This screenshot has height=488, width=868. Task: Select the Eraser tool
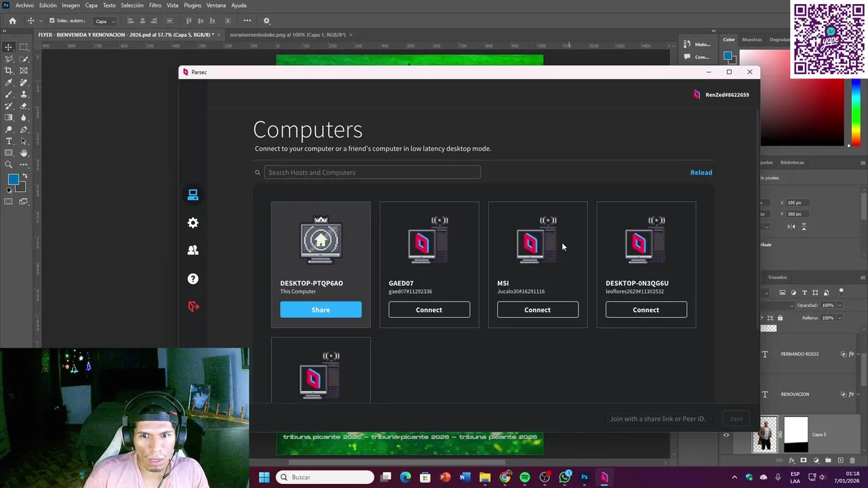tap(23, 106)
